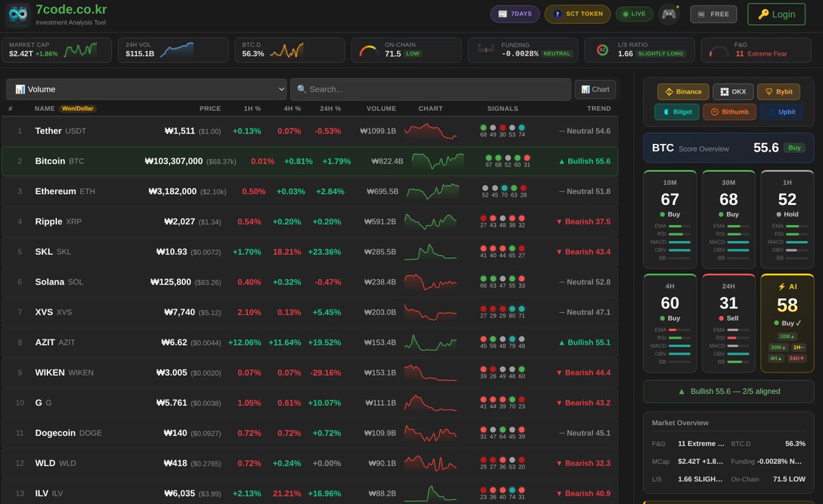Select the Dogecoin DOGE row name
This screenshot has height=504, width=823.
tap(68, 433)
